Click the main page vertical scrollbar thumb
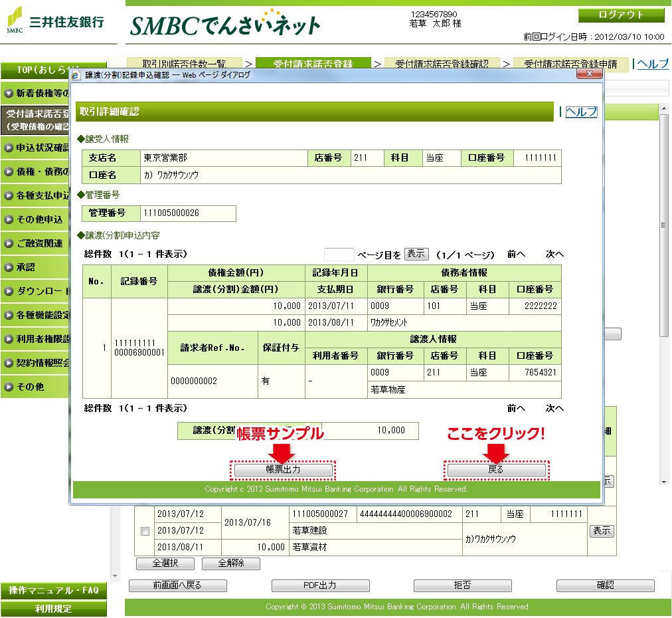Image resolution: width=672 pixels, height=618 pixels. coord(664,225)
